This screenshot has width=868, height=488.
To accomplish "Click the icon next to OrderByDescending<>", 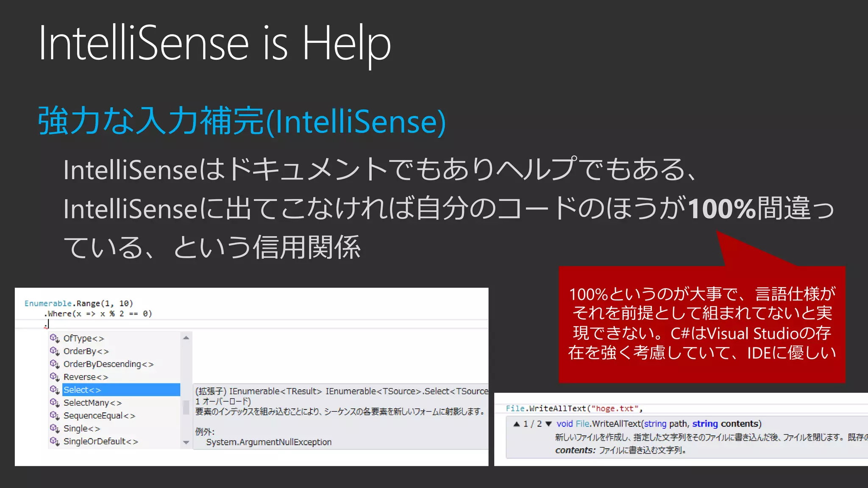I will [x=55, y=364].
